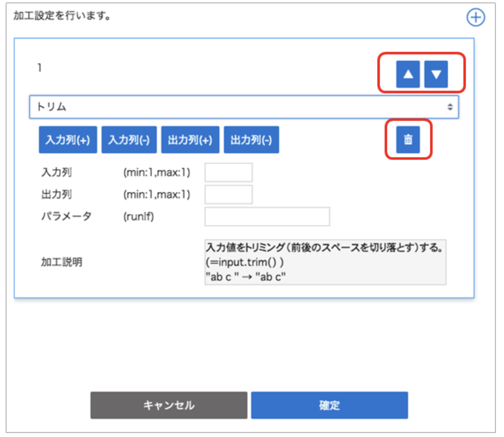Open the トリム processing type dropdown
Image resolution: width=504 pixels, height=437 pixels.
(x=243, y=107)
